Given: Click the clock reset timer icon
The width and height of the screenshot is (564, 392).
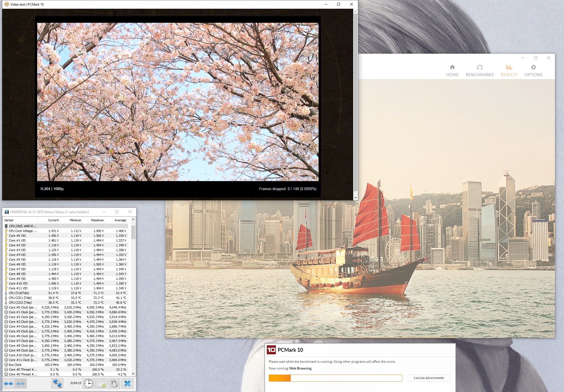Looking at the screenshot, I should [89, 384].
